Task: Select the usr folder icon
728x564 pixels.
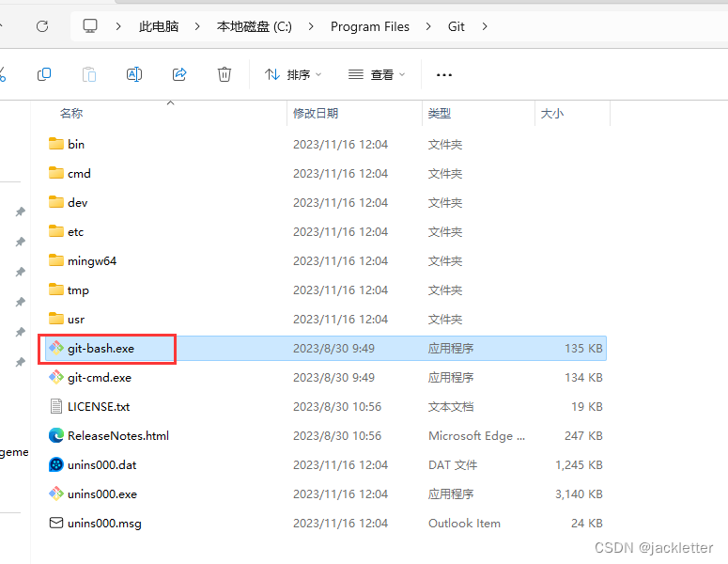Action: [x=56, y=319]
